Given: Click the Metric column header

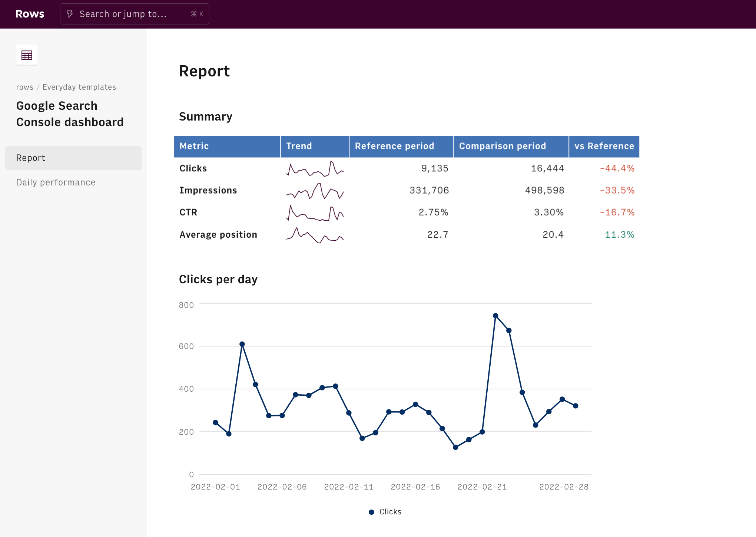Looking at the screenshot, I should (x=194, y=146).
